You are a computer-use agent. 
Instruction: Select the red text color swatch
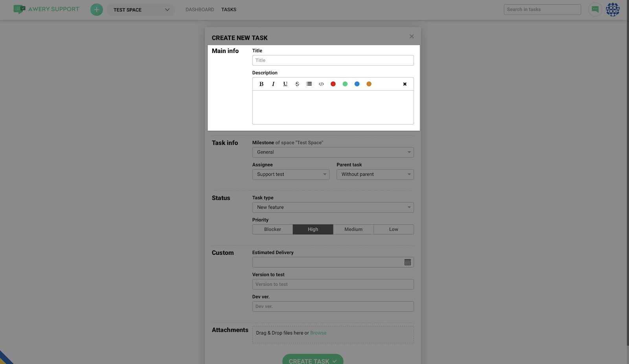[x=333, y=84]
